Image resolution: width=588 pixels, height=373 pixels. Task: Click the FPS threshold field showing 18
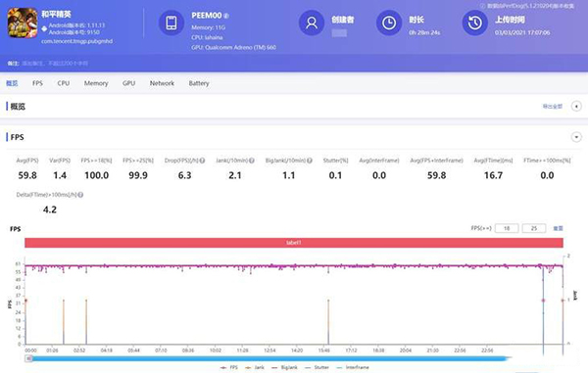point(507,228)
